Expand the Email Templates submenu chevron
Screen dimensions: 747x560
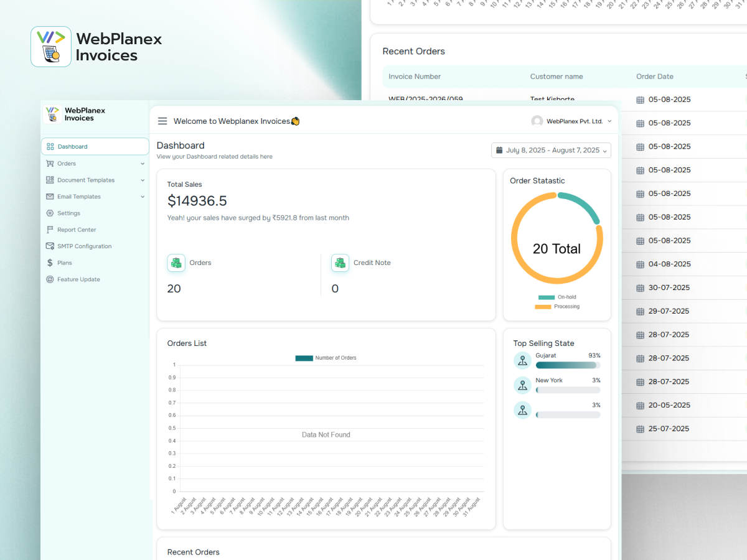[143, 197]
